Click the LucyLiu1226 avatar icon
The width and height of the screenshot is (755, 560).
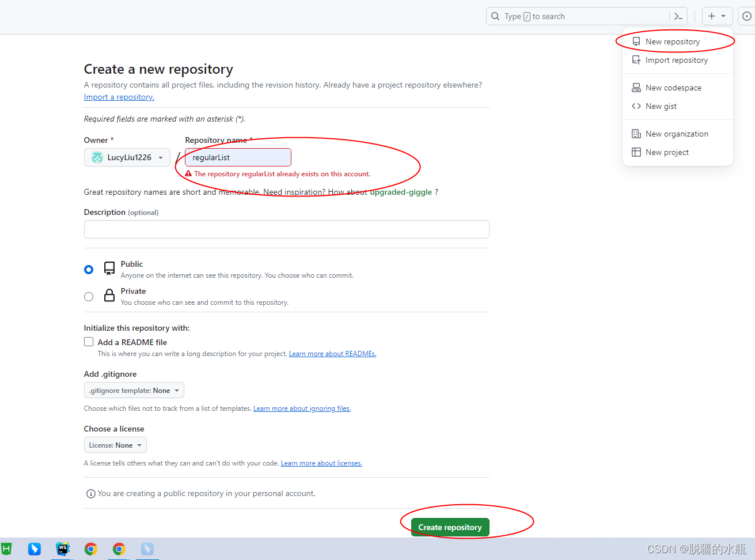tap(97, 157)
